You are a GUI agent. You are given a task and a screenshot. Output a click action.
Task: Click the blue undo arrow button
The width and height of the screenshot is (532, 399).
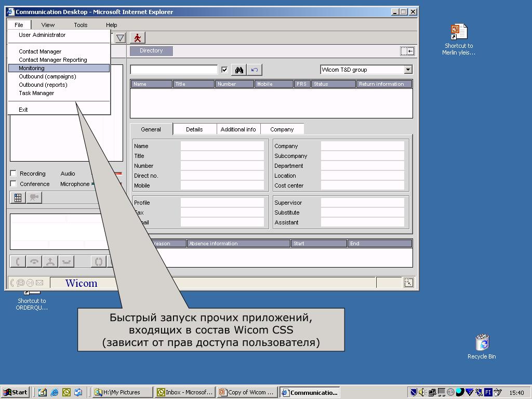click(x=255, y=70)
